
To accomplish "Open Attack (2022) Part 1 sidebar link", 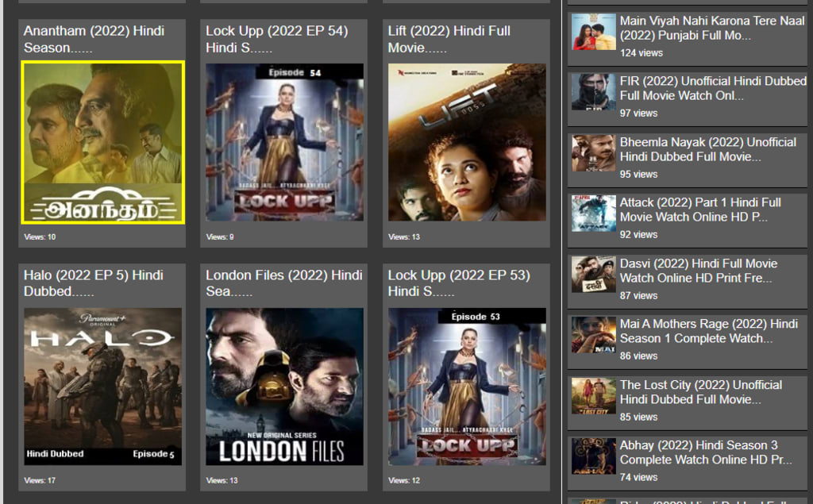I will (700, 210).
